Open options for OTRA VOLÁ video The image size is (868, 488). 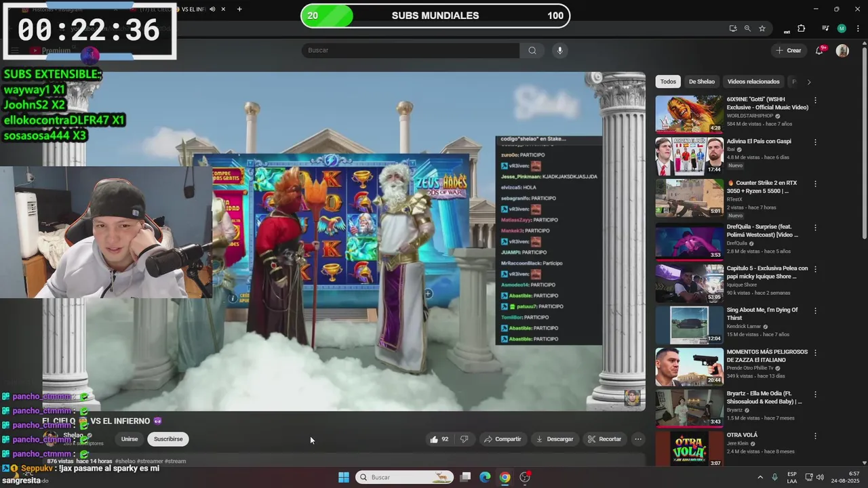[815, 436]
